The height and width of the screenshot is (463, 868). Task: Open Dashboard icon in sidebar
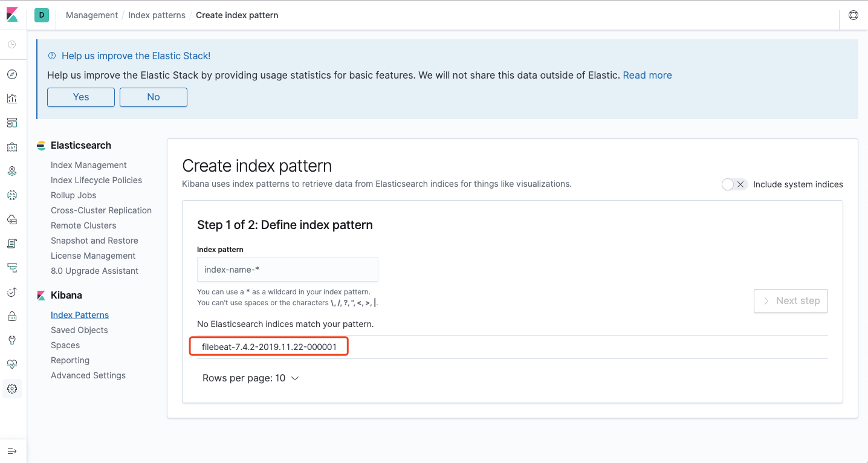(12, 123)
